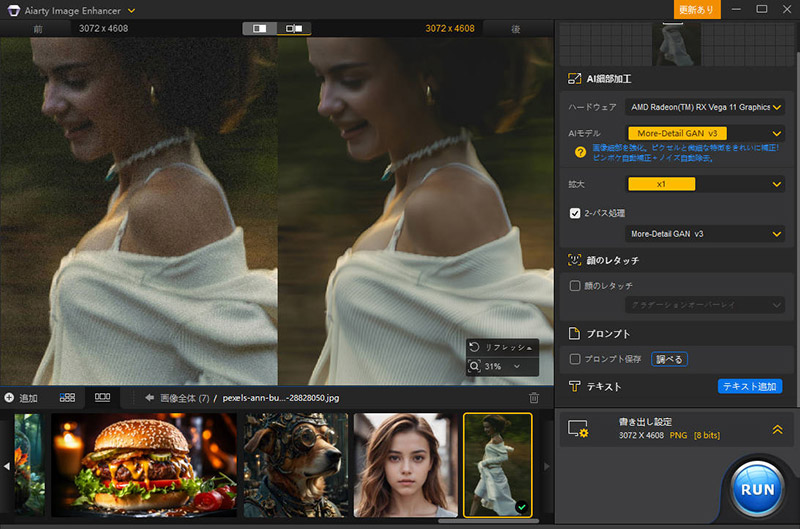The image size is (800, 529).
Task: Click the zoom magnifier icon beside 31%
Action: 474,366
